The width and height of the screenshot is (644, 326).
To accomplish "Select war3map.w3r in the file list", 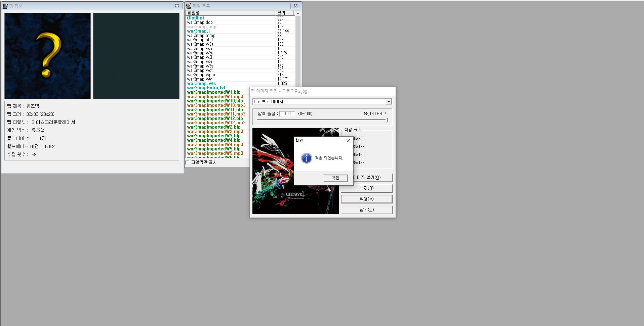I will (x=200, y=62).
